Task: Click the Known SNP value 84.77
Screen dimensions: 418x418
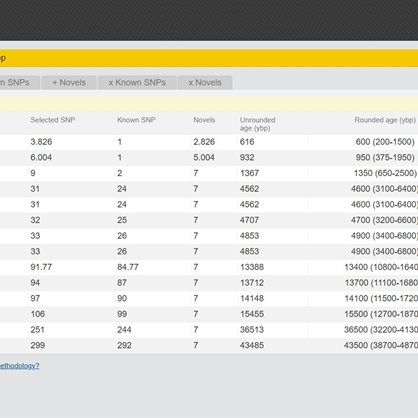Action: tap(128, 267)
